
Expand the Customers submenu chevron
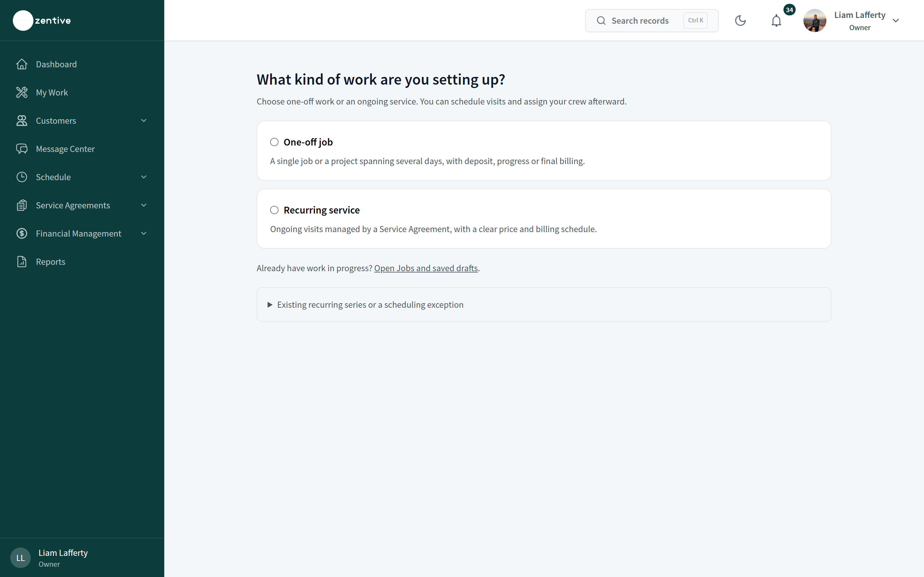pyautogui.click(x=144, y=121)
